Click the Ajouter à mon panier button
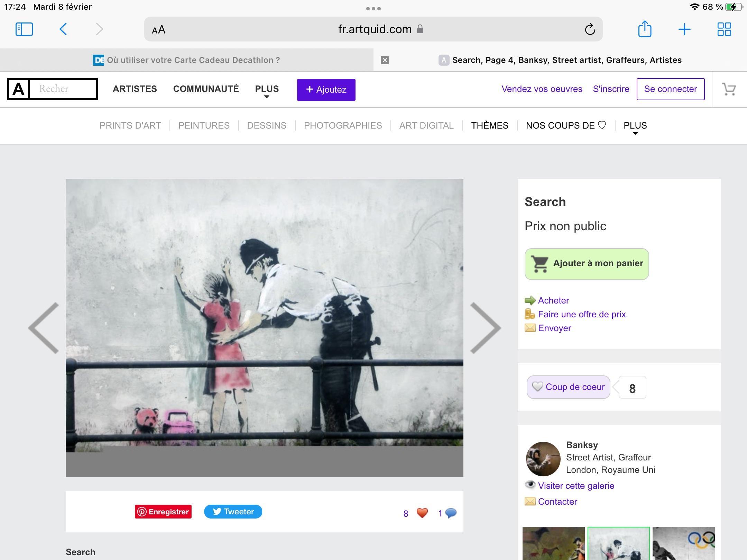Viewport: 747px width, 560px height. [x=587, y=264]
